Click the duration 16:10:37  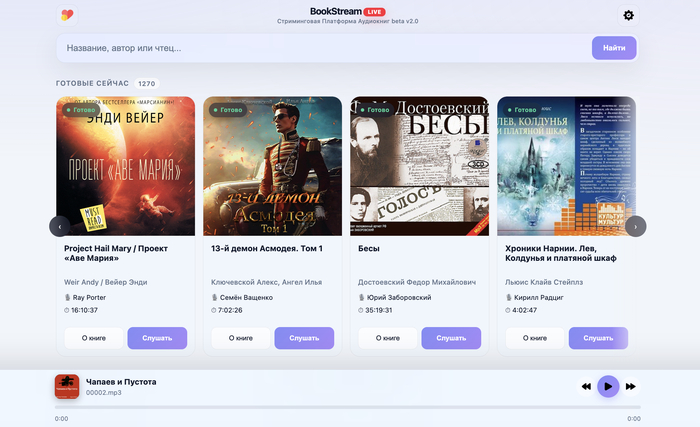[x=84, y=310]
